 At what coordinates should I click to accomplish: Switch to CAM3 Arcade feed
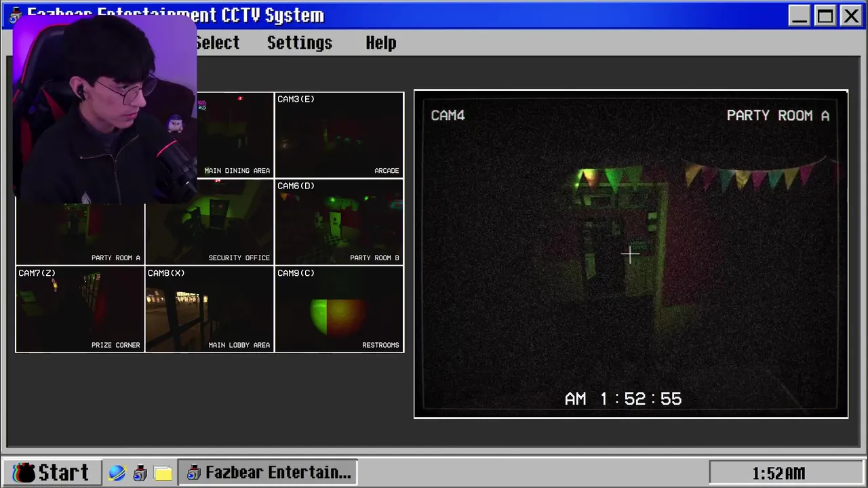339,135
